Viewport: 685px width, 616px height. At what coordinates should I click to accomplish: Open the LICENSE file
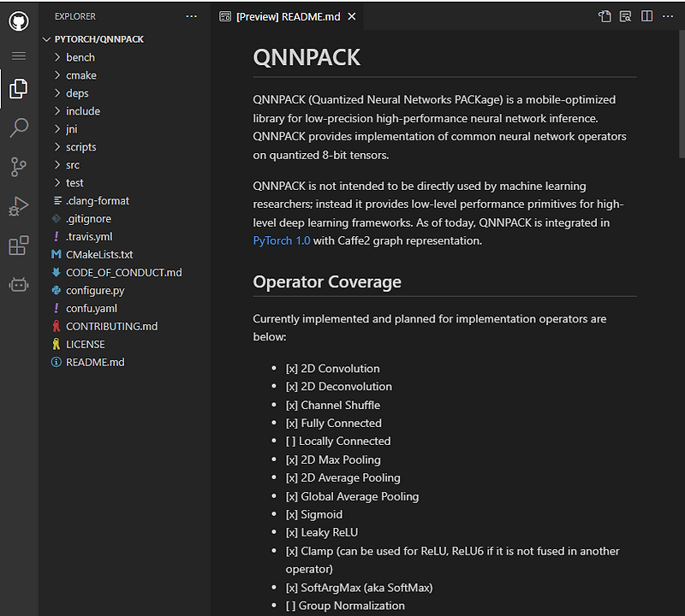85,345
